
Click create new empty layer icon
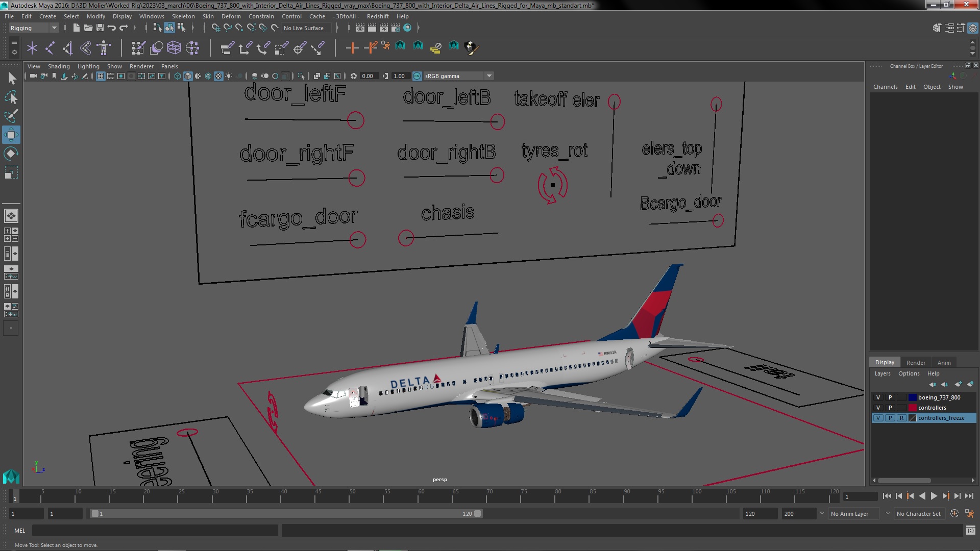tap(959, 384)
